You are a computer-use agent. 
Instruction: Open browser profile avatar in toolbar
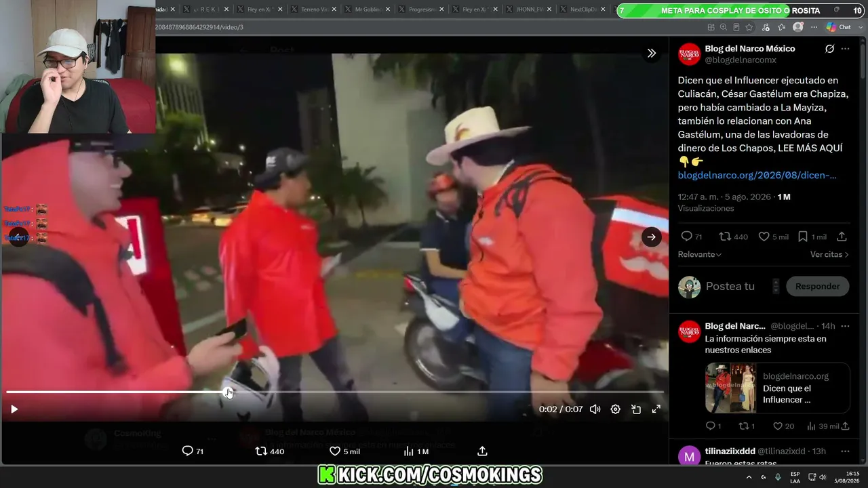point(798,27)
